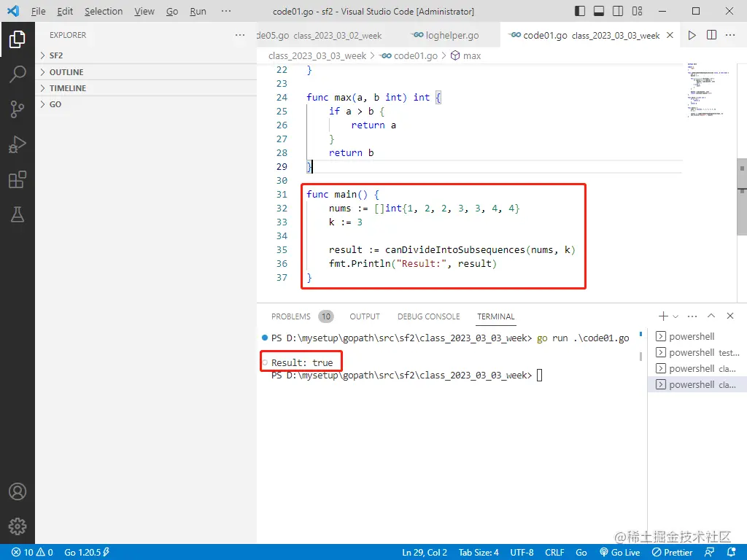This screenshot has width=747, height=560.
Task: Open the Testing flask view
Action: 18,215
